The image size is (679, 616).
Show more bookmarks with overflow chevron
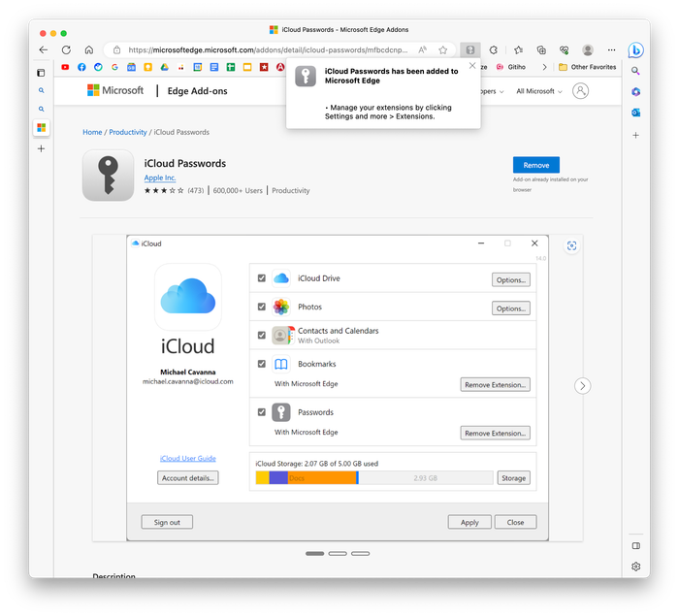tap(544, 67)
